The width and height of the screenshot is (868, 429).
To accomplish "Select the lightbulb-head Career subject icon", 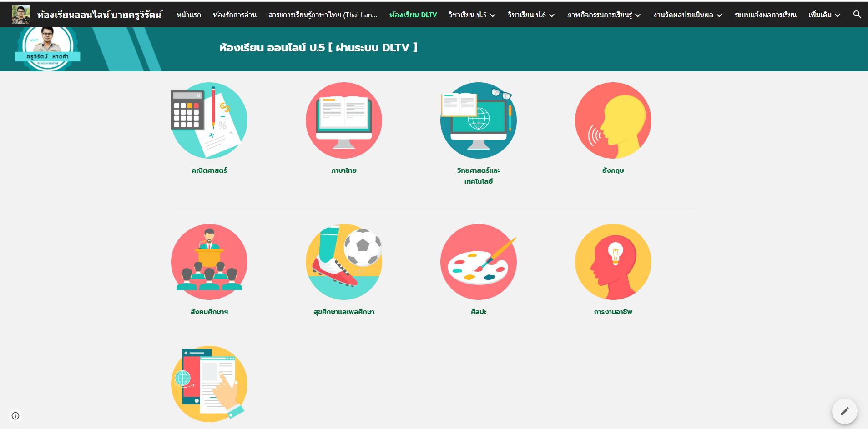I will [613, 262].
